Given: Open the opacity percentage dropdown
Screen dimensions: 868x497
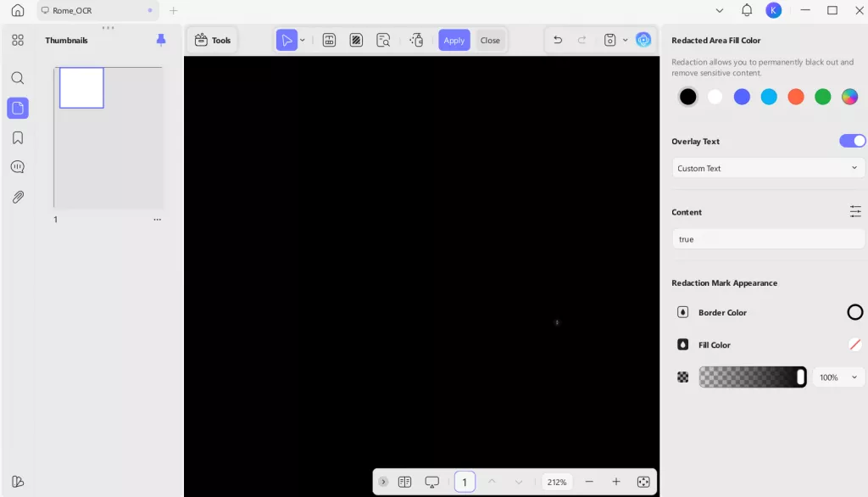Looking at the screenshot, I should click(838, 377).
